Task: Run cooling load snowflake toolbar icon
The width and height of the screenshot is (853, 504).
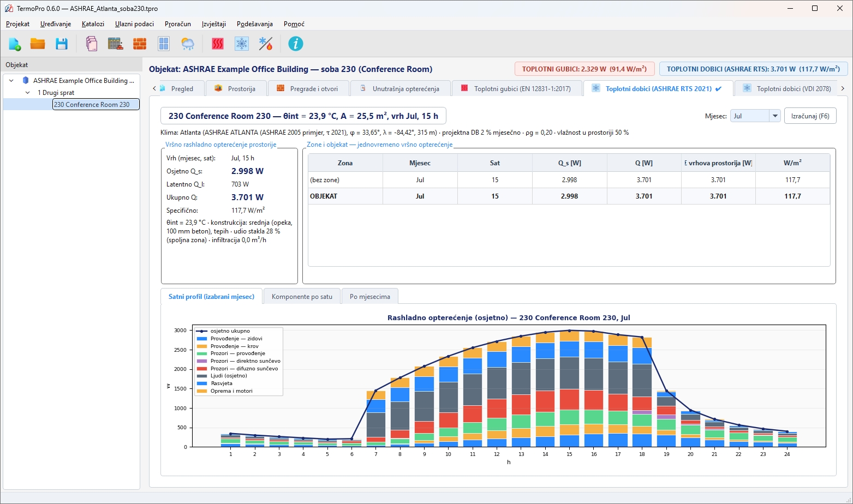Action: coord(242,44)
